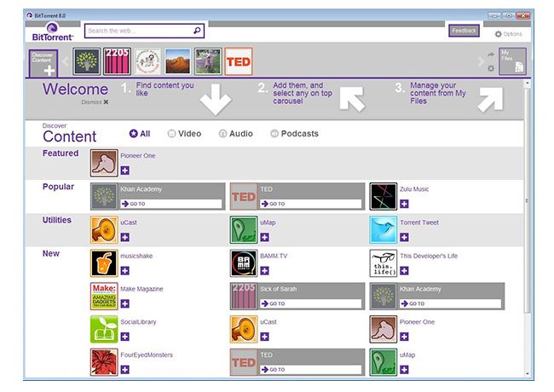
Task: Click the SocialLibrary title
Action: point(138,322)
